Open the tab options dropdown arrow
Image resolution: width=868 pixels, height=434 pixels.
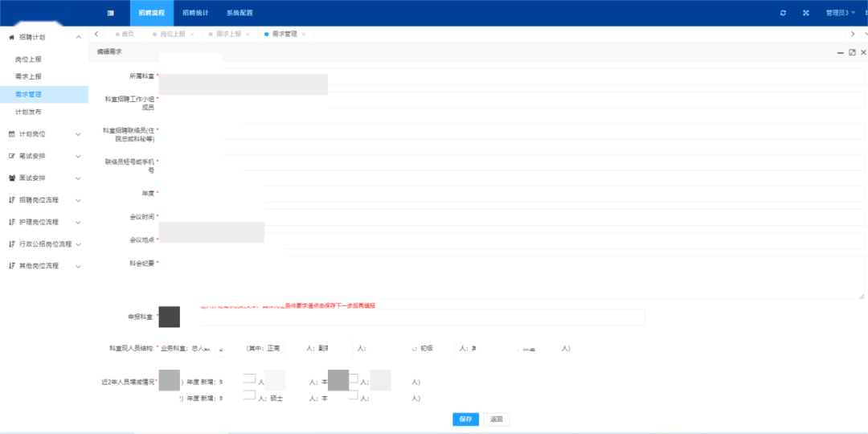pos(865,35)
